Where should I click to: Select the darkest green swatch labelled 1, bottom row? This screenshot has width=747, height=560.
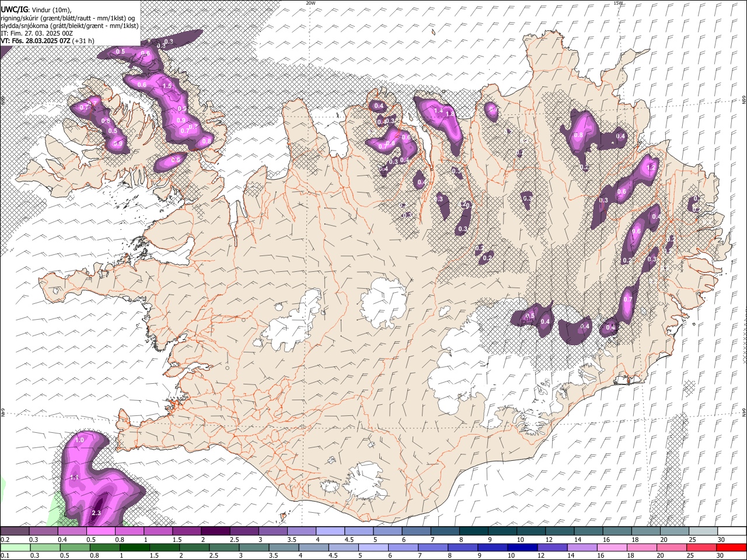click(x=134, y=547)
